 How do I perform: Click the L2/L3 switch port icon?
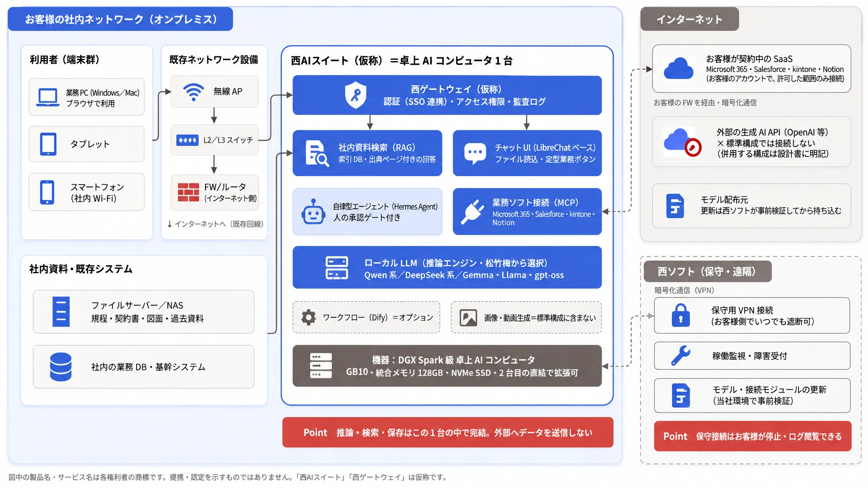[x=187, y=140]
